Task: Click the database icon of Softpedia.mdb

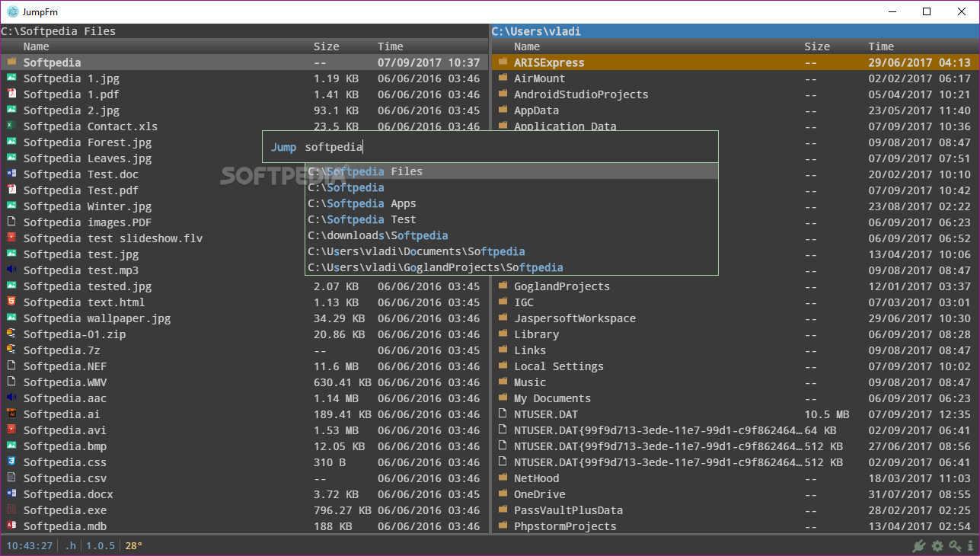Action: [11, 526]
